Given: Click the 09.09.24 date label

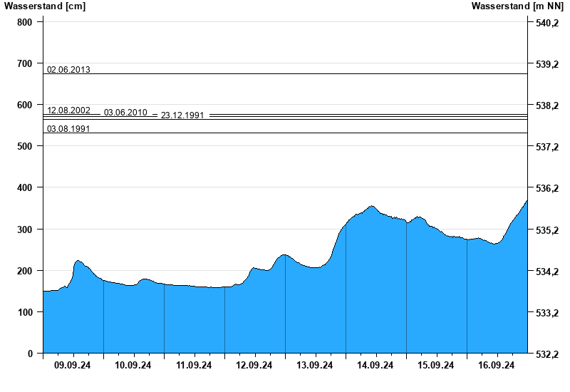Looking at the screenshot, I should pyautogui.click(x=73, y=365).
